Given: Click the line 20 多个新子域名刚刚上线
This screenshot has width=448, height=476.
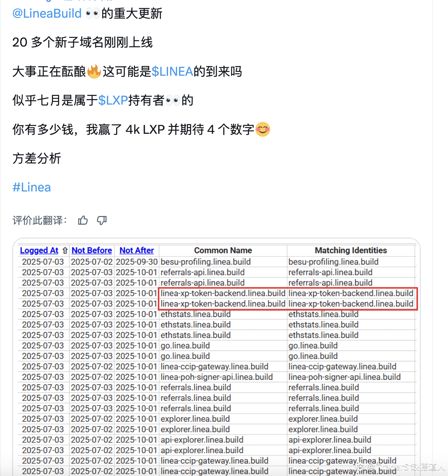Looking at the screenshot, I should [83, 42].
